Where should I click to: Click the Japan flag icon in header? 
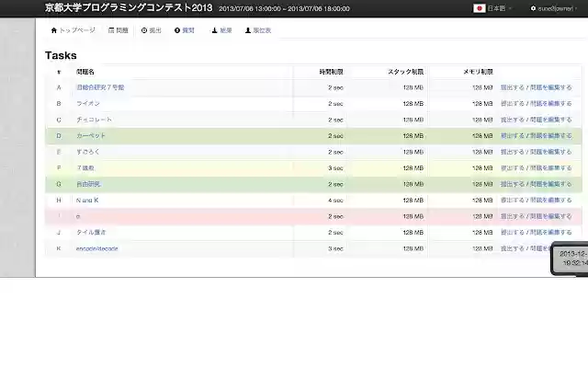click(480, 8)
